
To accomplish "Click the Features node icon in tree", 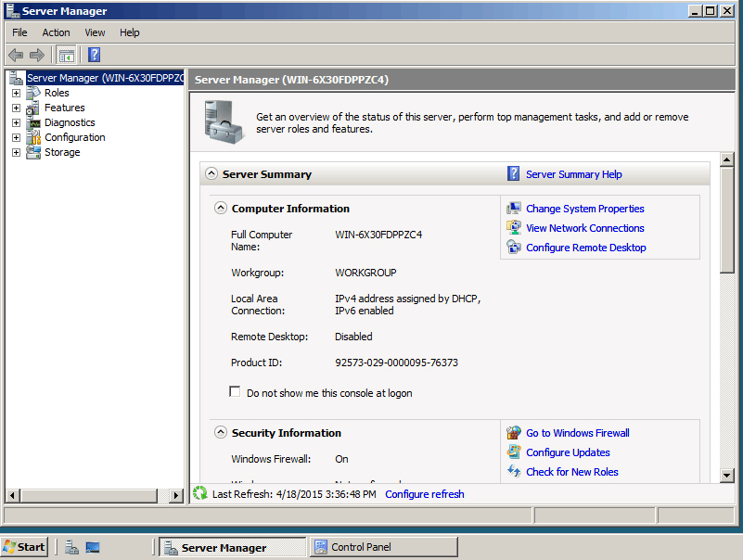I will tap(33, 108).
